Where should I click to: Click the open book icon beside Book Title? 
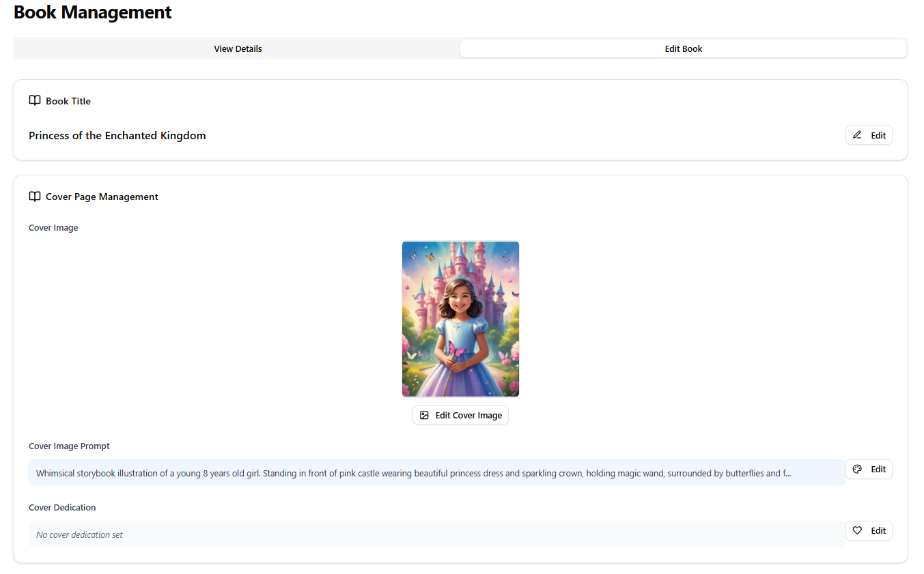pos(35,101)
